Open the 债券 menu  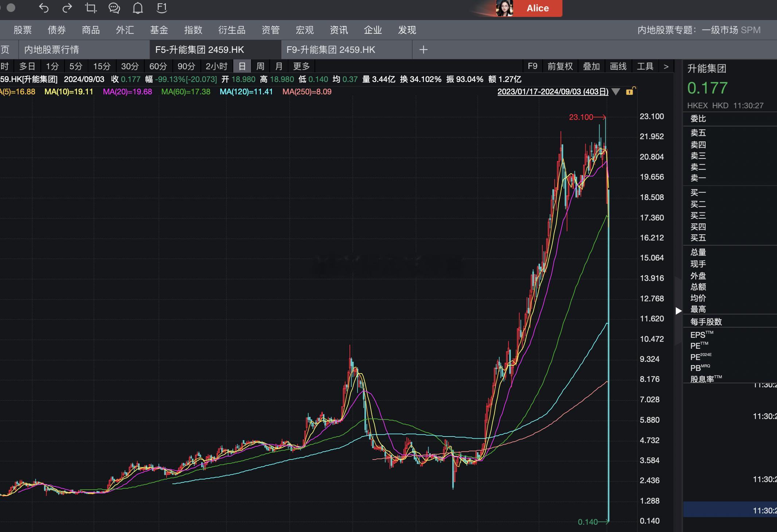[x=57, y=30]
